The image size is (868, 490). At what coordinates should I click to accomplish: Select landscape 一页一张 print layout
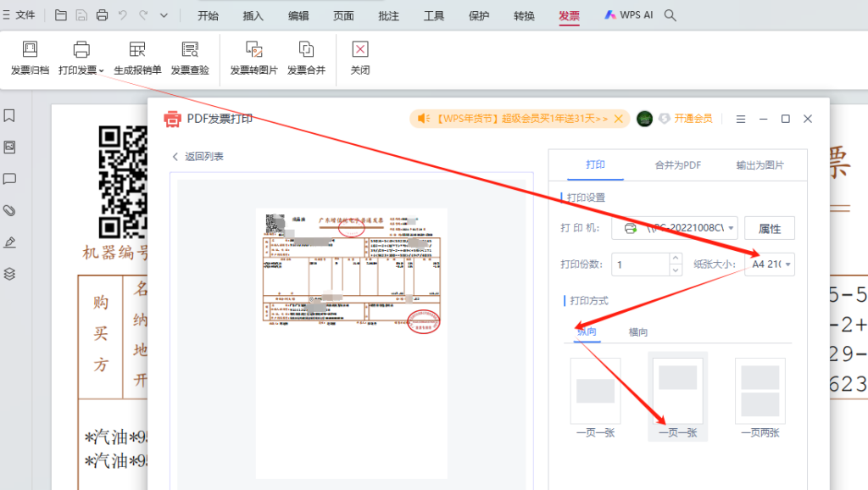pos(596,398)
